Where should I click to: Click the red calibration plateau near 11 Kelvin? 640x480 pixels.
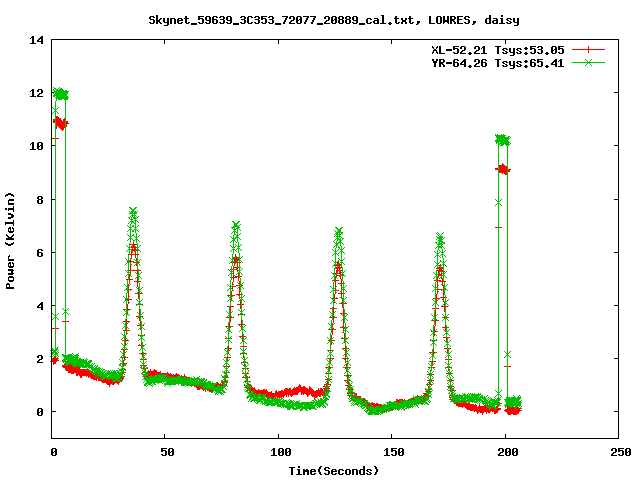(61, 123)
